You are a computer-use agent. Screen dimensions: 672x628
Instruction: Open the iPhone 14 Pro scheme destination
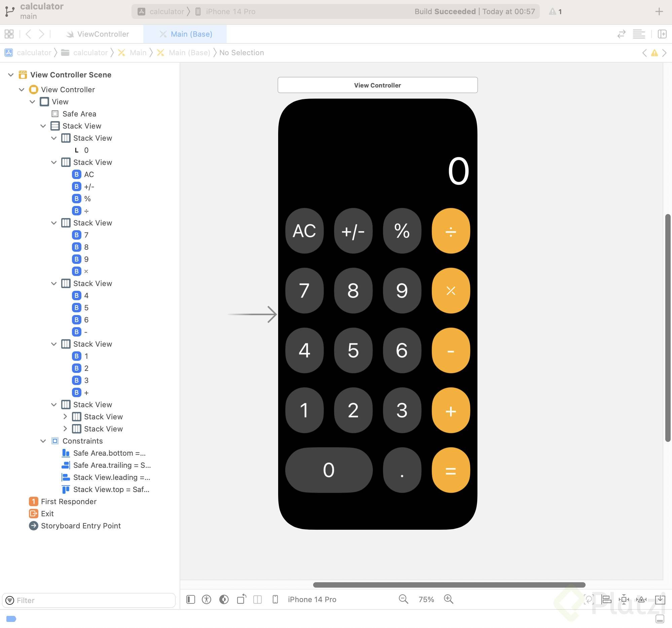pyautogui.click(x=225, y=11)
